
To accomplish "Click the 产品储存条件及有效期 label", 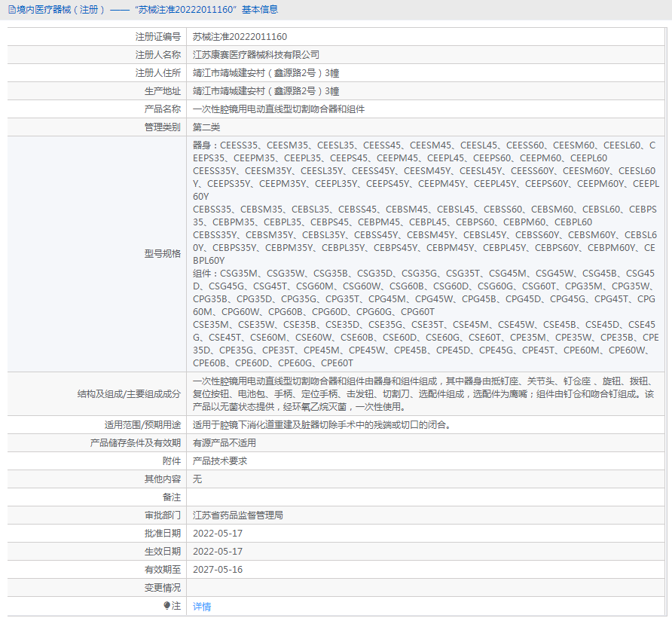I will point(136,442).
